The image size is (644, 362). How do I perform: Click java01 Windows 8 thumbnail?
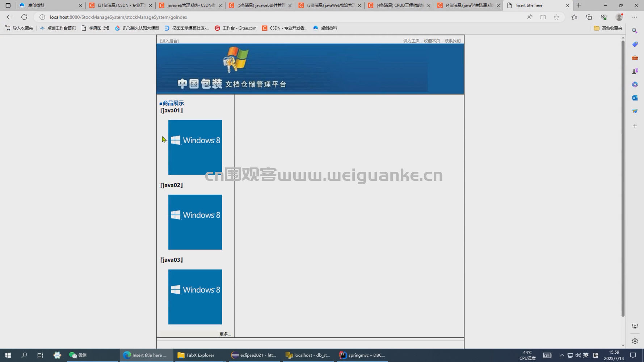click(x=195, y=148)
